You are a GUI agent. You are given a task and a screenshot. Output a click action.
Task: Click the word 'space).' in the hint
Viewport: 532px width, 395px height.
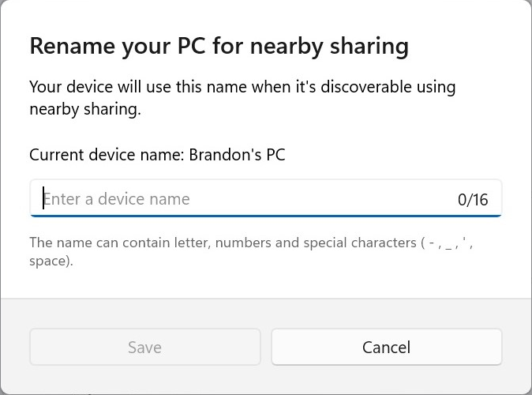pos(51,261)
